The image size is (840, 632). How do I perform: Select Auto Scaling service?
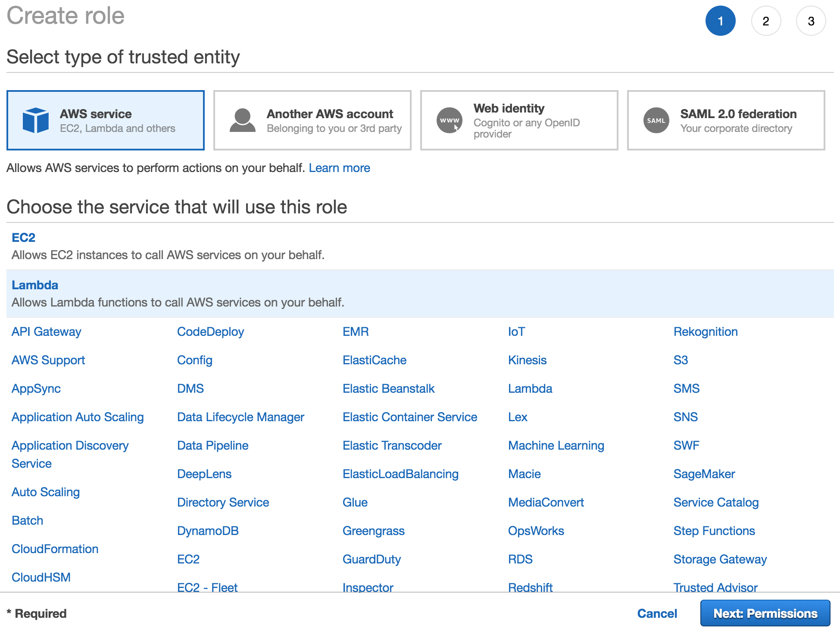point(45,492)
